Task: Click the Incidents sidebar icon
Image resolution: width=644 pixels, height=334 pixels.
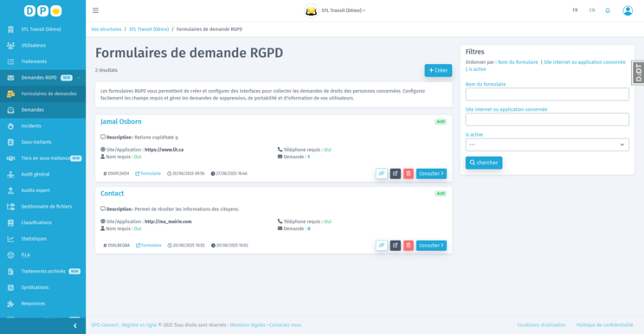Action: click(x=10, y=126)
